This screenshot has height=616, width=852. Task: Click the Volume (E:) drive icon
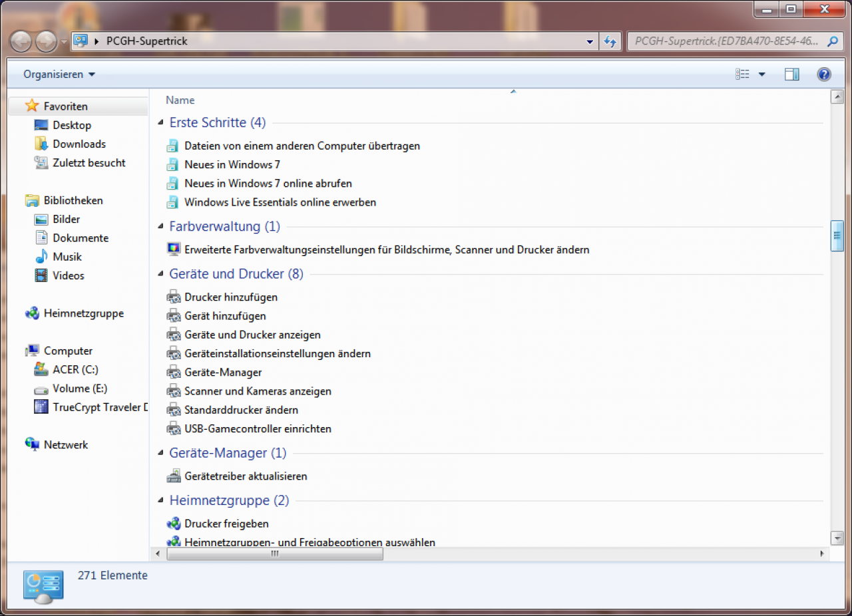coord(41,389)
